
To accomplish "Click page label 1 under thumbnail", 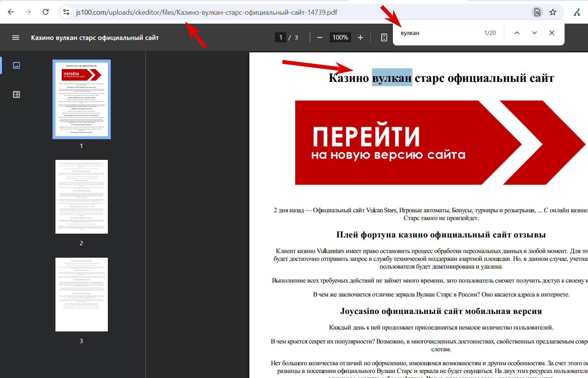I will click(81, 146).
